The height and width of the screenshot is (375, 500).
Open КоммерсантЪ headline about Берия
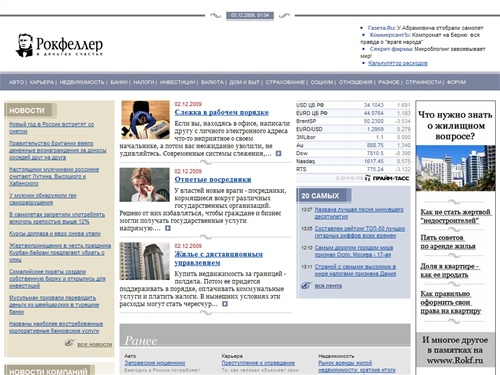click(420, 38)
